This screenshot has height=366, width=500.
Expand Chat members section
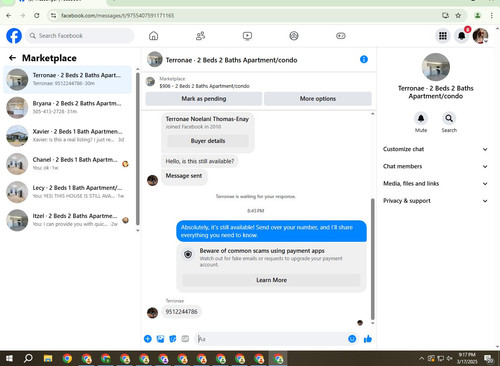pos(435,166)
